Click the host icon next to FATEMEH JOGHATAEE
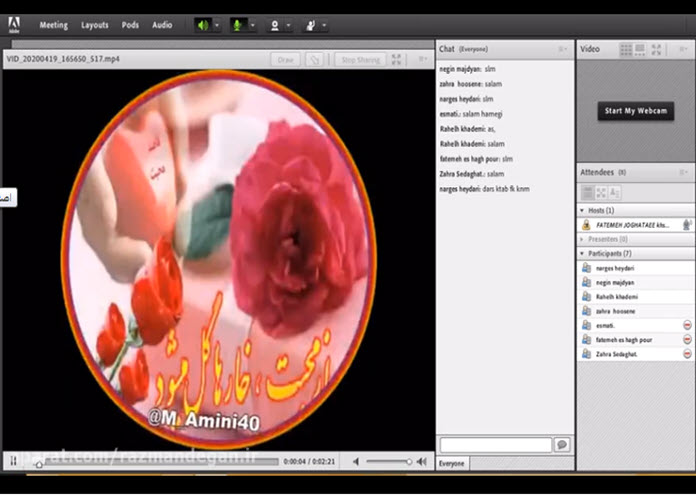This screenshot has height=498, width=696. tap(586, 225)
